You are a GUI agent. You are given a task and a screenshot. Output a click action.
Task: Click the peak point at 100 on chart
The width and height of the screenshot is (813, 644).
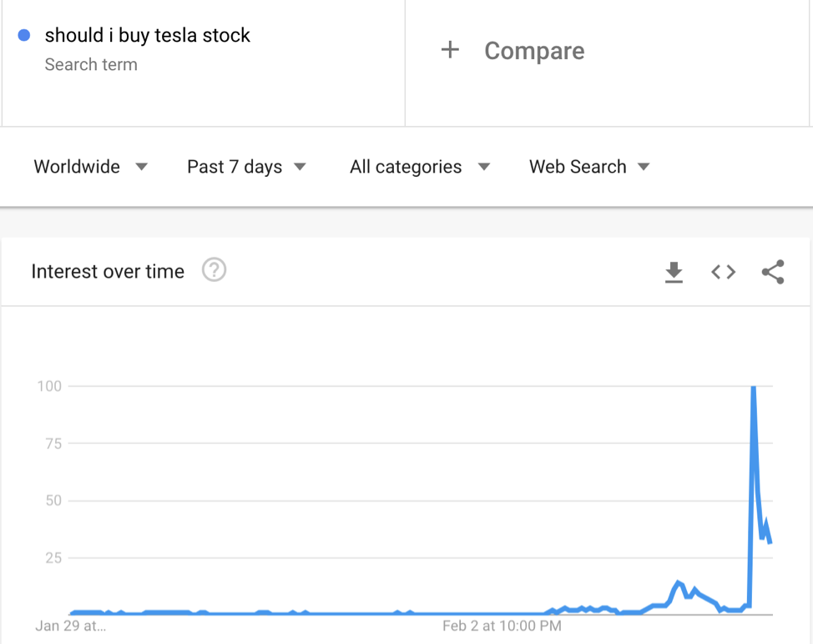point(754,386)
